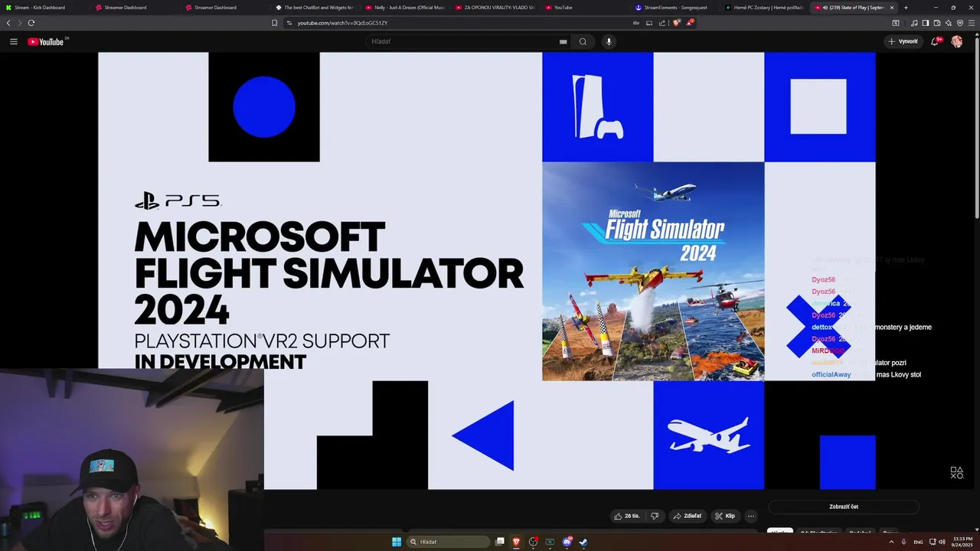Click the YouTube search magnifier button
The image size is (980, 551).
583,41
